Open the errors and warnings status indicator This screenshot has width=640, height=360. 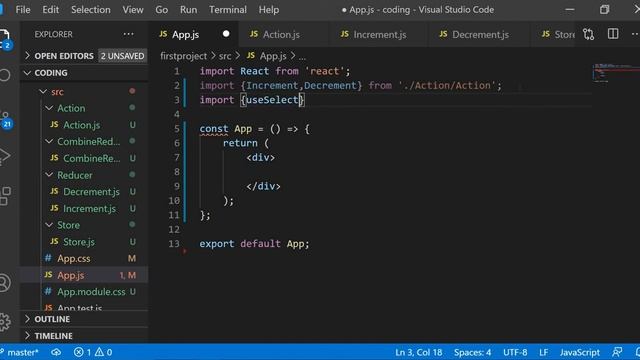93,352
